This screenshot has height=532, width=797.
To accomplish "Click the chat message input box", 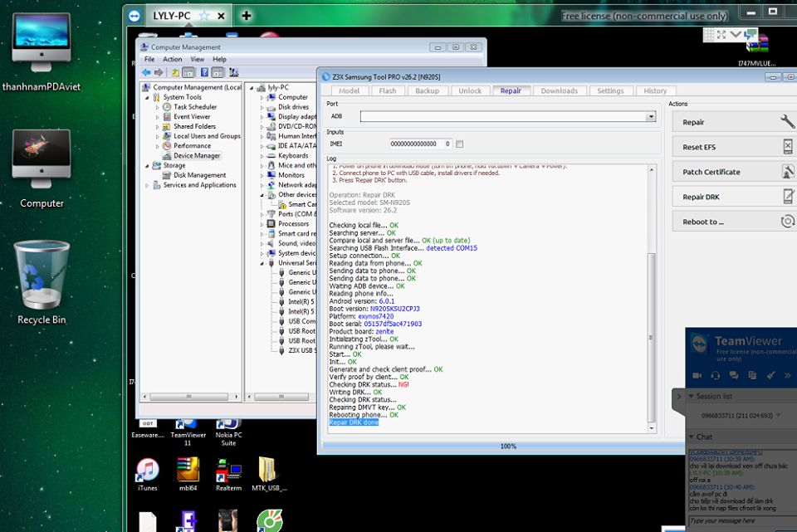I will click(741, 521).
